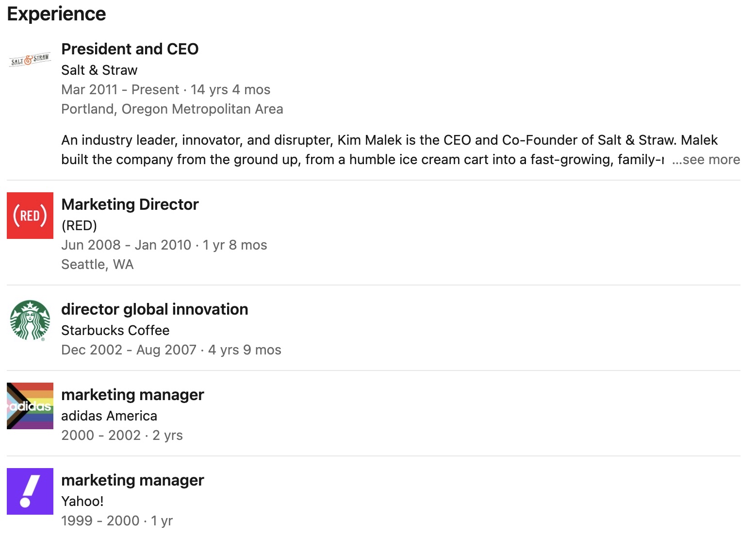Open the adidas pride logo
Image resolution: width=756 pixels, height=538 pixels.
click(x=30, y=406)
